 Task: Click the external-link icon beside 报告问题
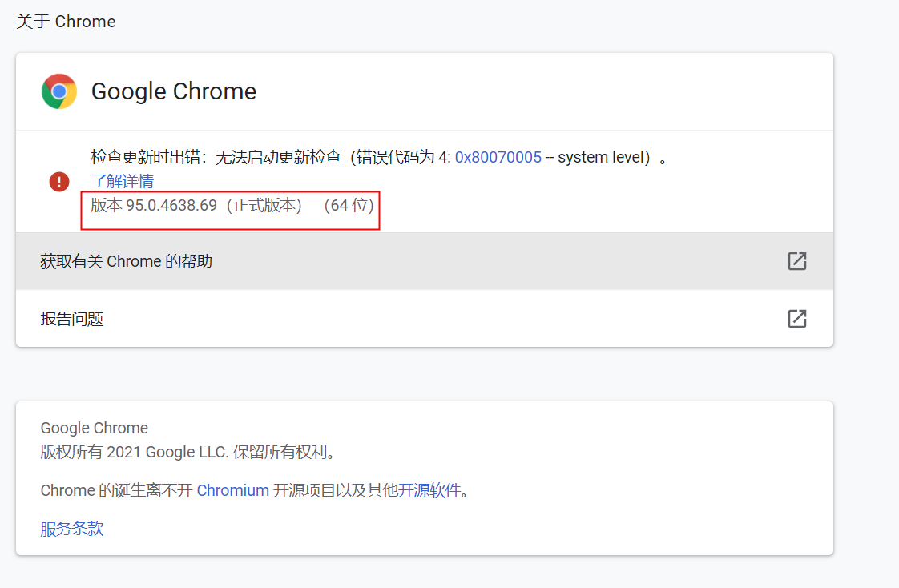[x=796, y=319]
